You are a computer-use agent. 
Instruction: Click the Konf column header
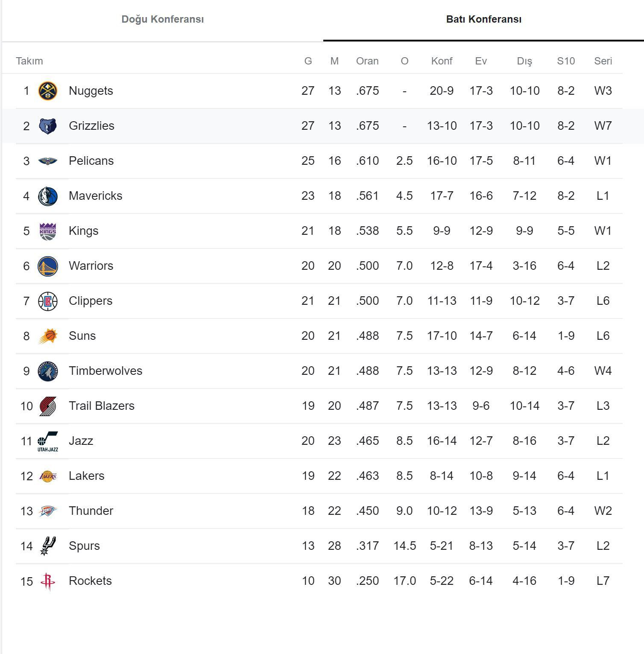coord(442,61)
